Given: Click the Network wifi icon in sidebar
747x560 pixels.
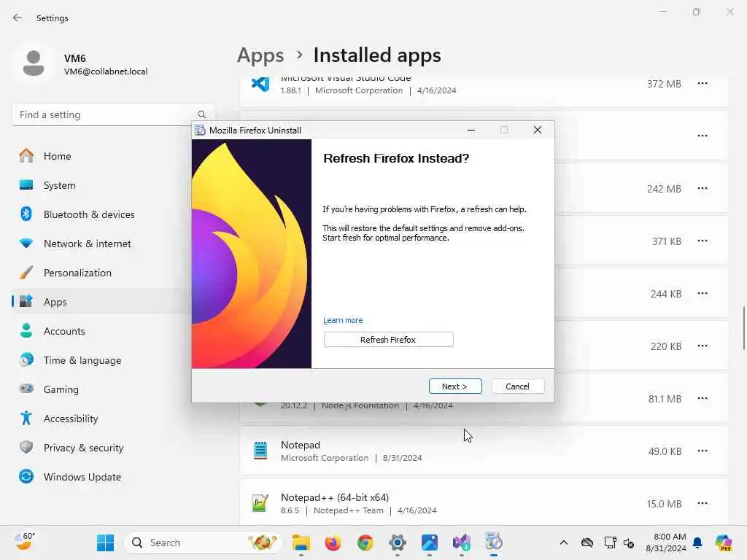Looking at the screenshot, I should 26,244.
